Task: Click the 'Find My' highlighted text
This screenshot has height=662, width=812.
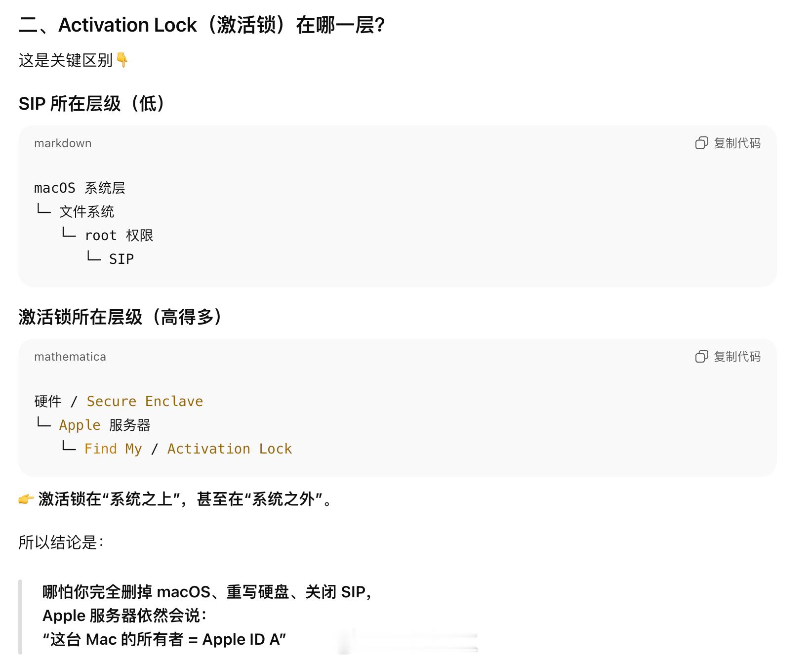Action: (x=113, y=449)
